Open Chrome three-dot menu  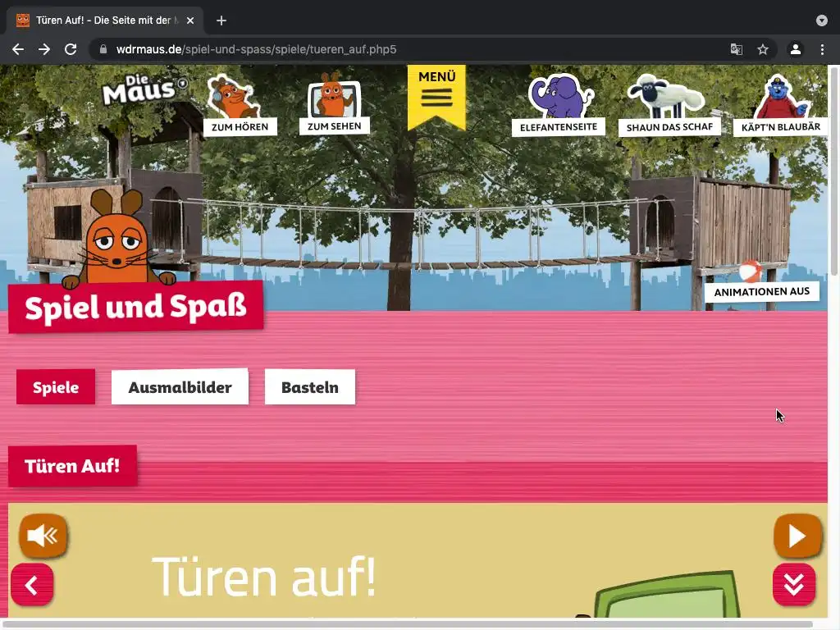pos(822,49)
